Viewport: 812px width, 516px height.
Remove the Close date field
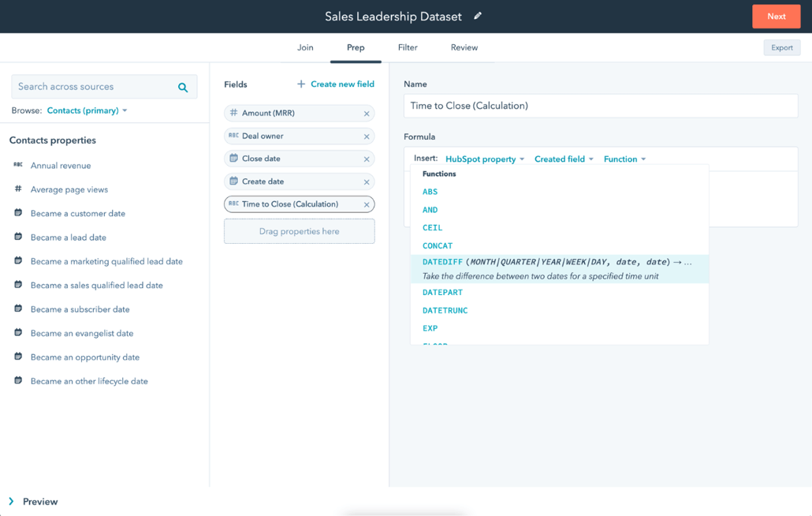[x=367, y=159]
